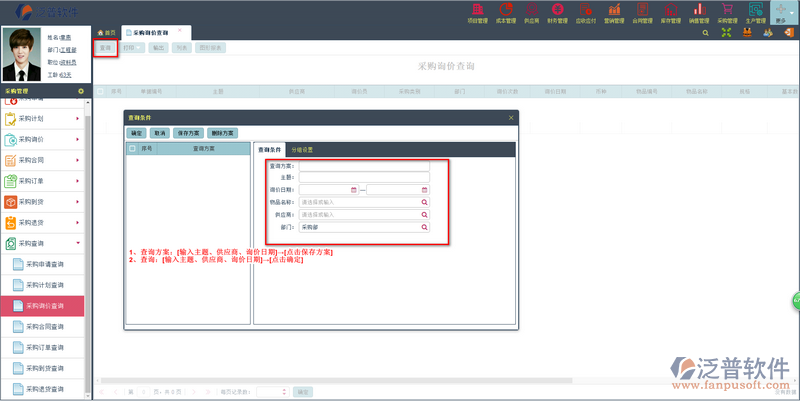Open 打印 dropdown in the toolbar
Image resolution: width=800 pixels, height=401 pixels.
pos(132,48)
